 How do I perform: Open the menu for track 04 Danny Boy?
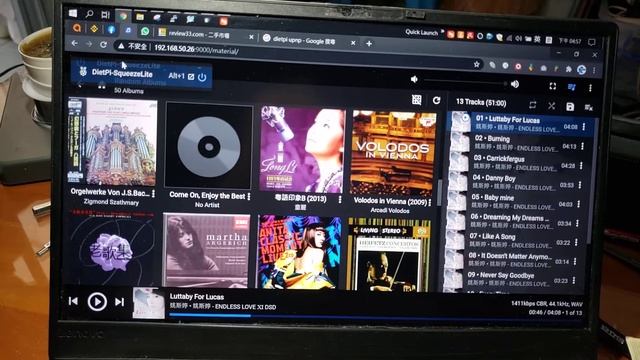(x=580, y=185)
